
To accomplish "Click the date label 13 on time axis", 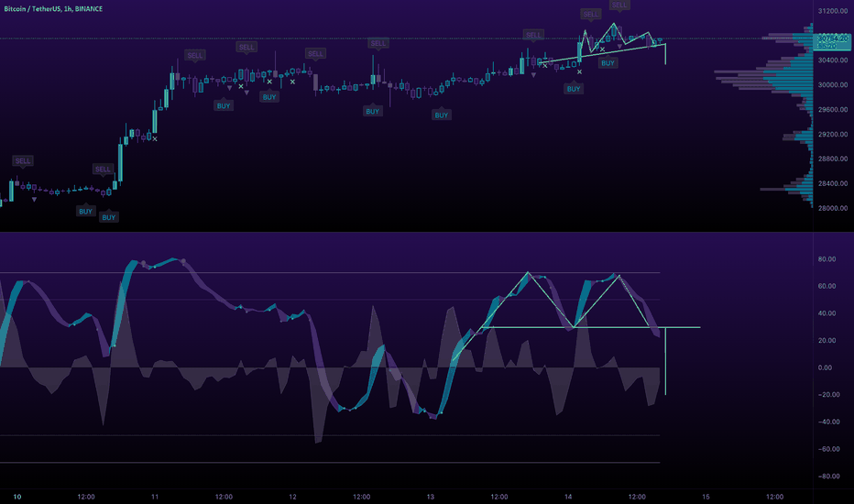I will point(431,497).
